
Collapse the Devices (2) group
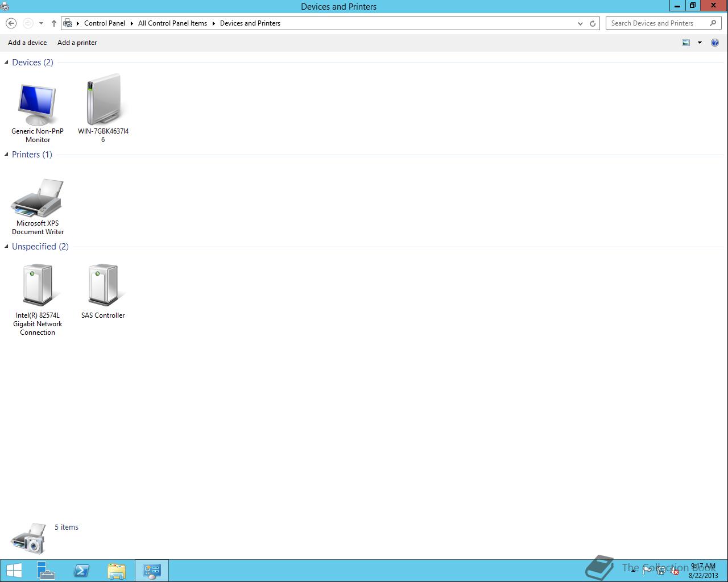tap(6, 63)
